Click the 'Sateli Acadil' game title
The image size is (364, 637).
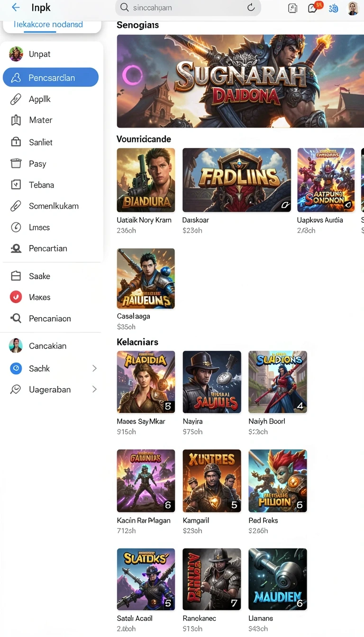[135, 619]
